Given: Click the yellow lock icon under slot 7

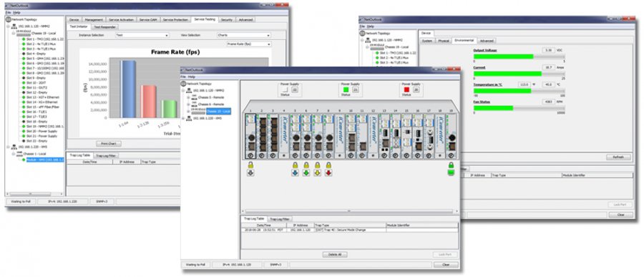Looking at the screenshot, I should [x=317, y=165].
